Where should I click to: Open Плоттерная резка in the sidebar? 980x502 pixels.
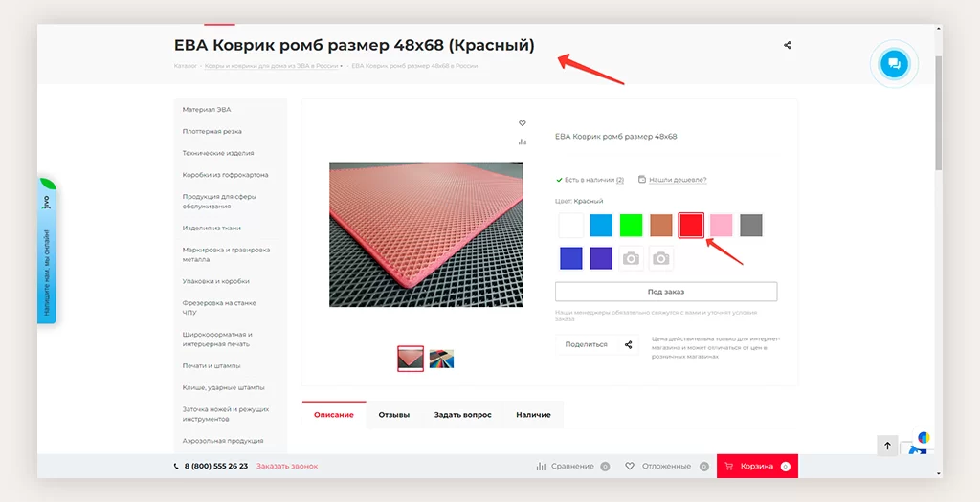(212, 131)
